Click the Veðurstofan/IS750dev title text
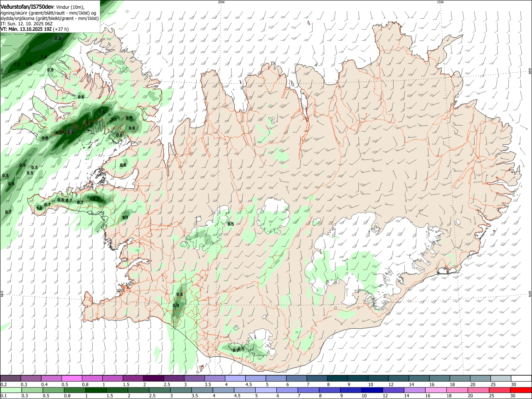The width and height of the screenshot is (532, 399). [x=27, y=7]
